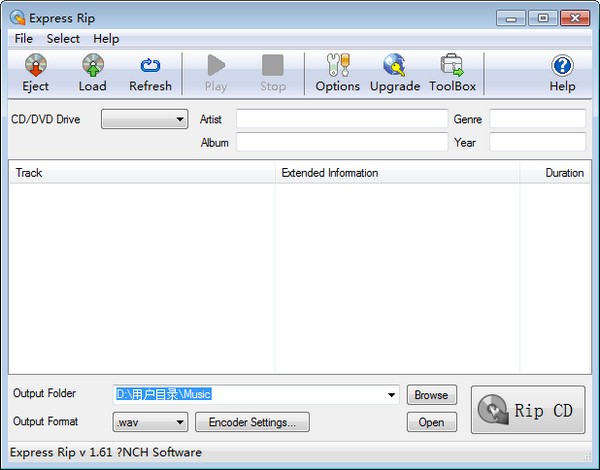
Task: Expand the Output Folder dropdown arrow
Action: [x=391, y=395]
